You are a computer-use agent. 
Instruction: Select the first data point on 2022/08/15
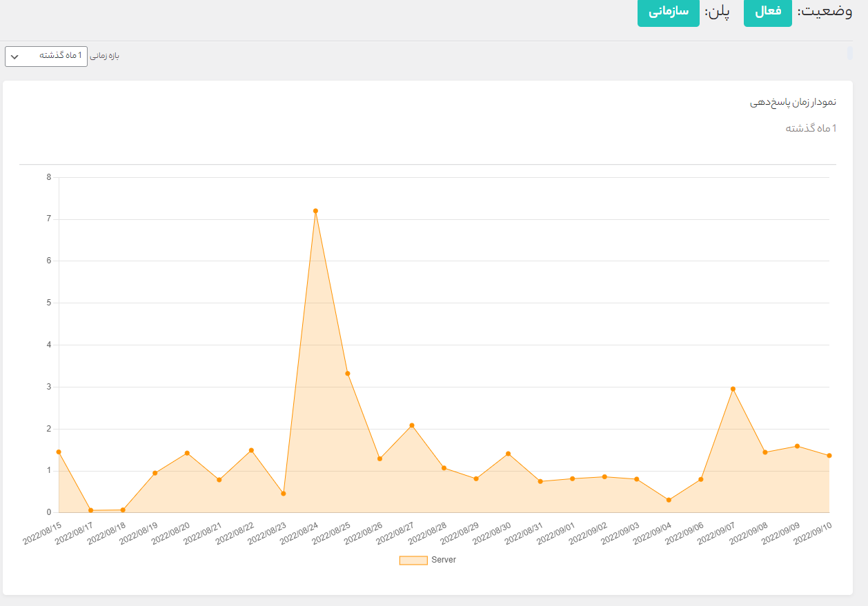click(59, 452)
